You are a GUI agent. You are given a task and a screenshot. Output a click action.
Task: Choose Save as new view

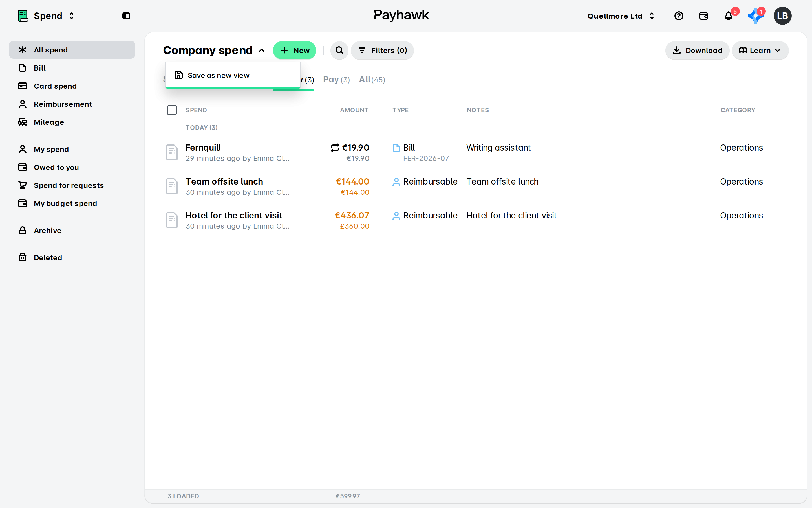click(233, 75)
